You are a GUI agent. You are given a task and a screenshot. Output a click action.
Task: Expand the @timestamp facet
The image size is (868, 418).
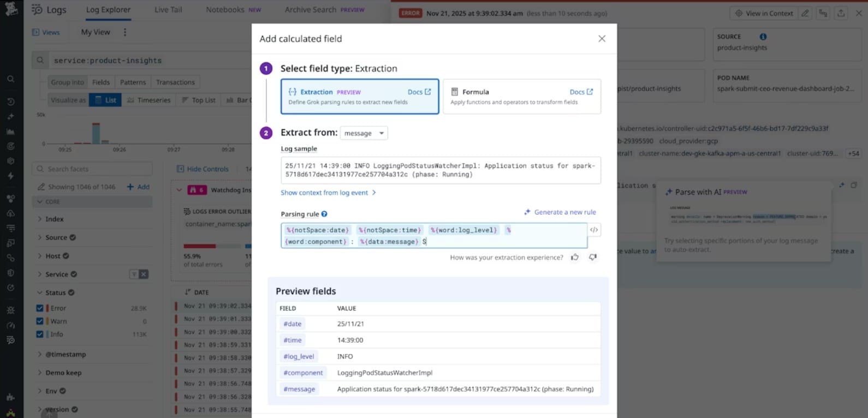pyautogui.click(x=40, y=354)
